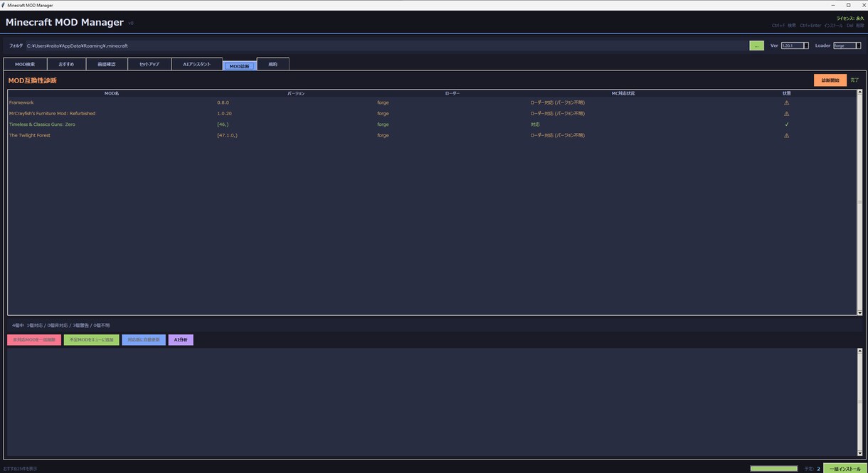Click the ライセンス: 永久 license text
The width and height of the screenshot is (868, 473).
click(850, 18)
